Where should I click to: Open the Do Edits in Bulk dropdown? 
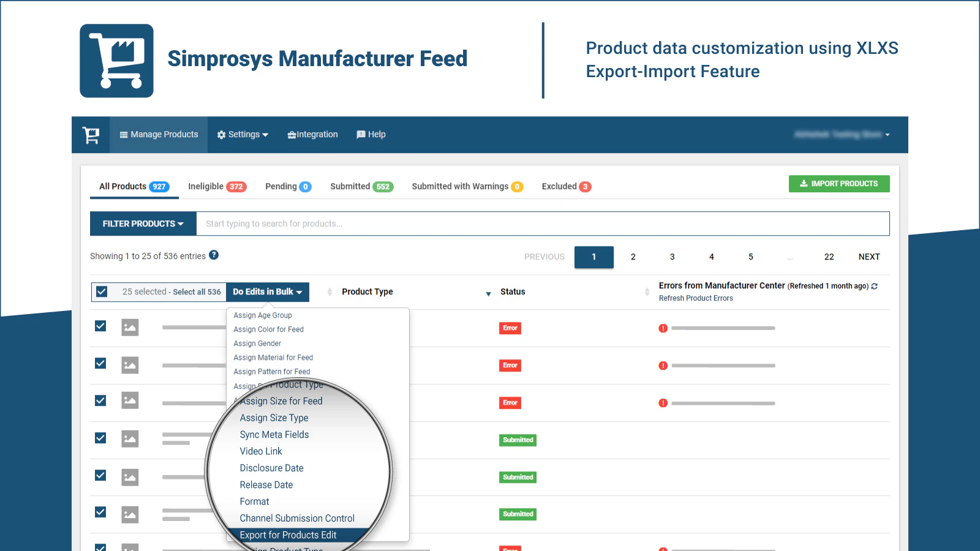268,292
